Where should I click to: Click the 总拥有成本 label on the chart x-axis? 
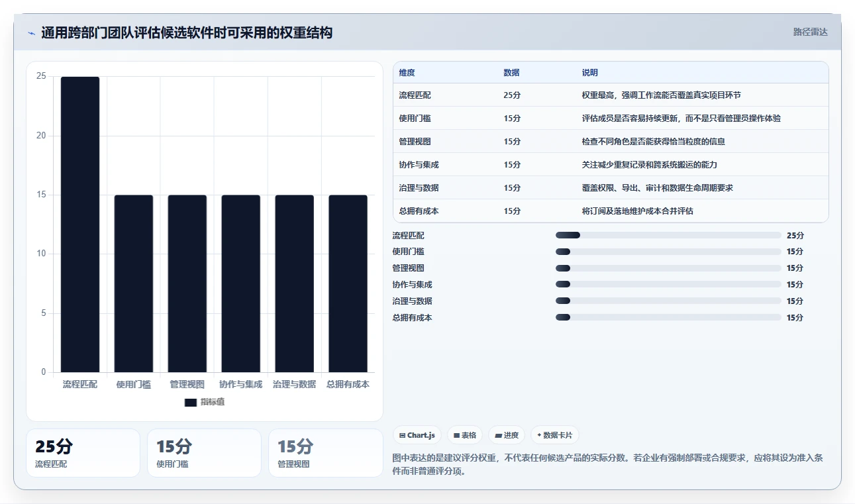tap(348, 384)
